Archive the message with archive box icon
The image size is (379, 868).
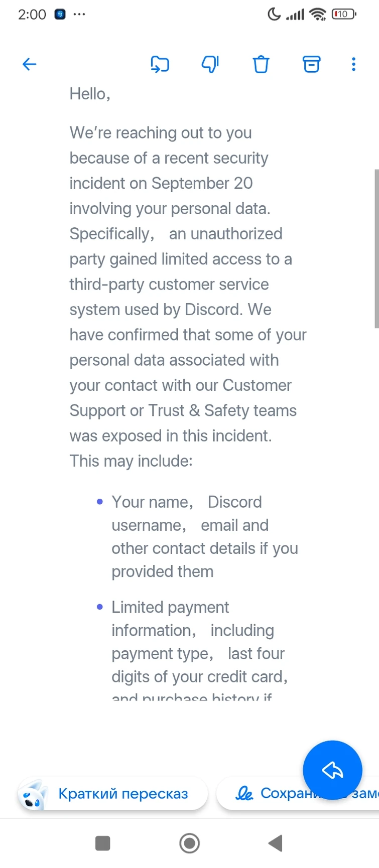311,64
